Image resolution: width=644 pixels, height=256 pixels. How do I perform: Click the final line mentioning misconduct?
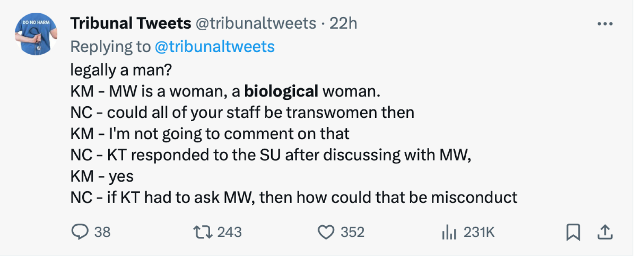[x=294, y=198]
